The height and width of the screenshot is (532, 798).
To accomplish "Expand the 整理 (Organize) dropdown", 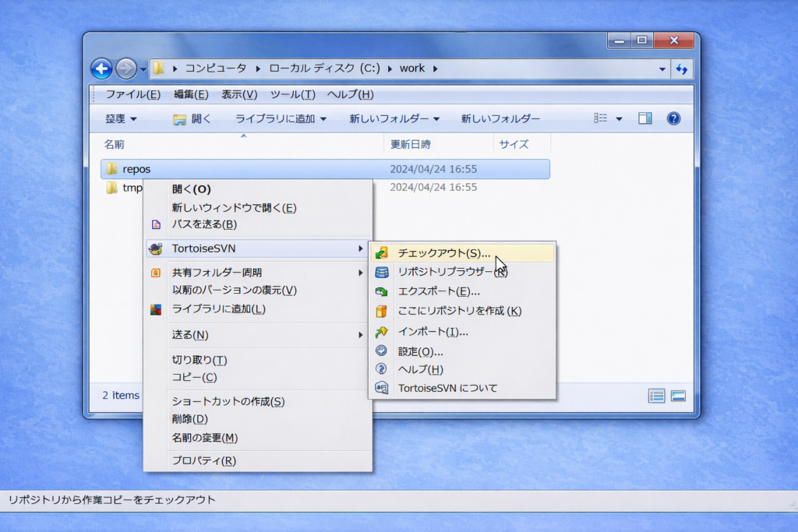I will coord(121,118).
